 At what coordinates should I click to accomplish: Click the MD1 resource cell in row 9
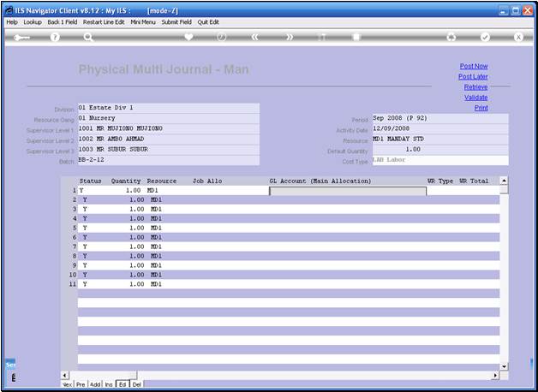(x=156, y=265)
